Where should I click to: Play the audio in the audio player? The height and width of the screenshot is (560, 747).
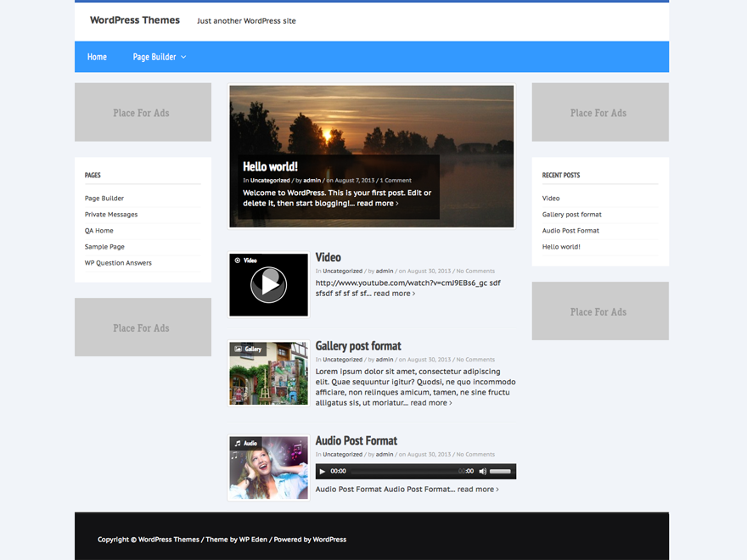[323, 471]
